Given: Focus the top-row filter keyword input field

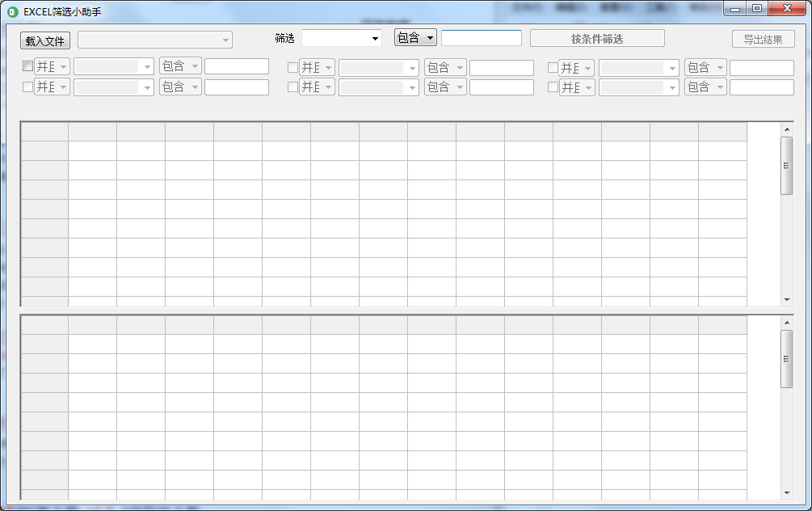Looking at the screenshot, I should (x=481, y=38).
